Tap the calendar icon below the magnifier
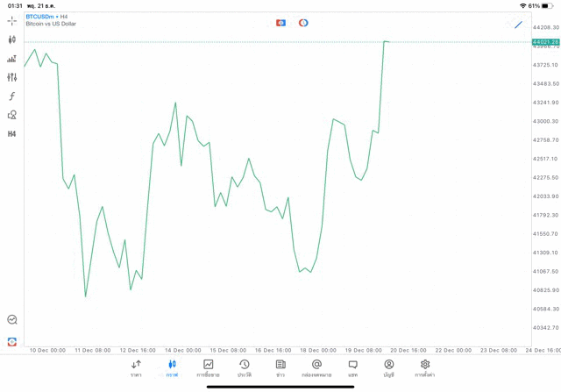The width and height of the screenshot is (561, 392). click(x=11, y=341)
